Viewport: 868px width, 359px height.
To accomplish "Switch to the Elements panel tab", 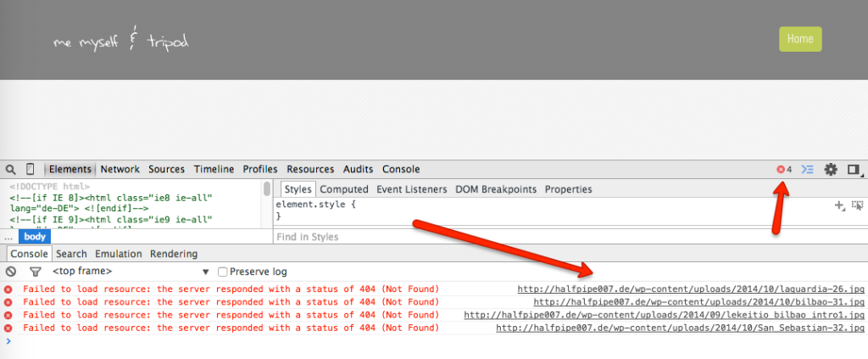I will pyautogui.click(x=70, y=170).
